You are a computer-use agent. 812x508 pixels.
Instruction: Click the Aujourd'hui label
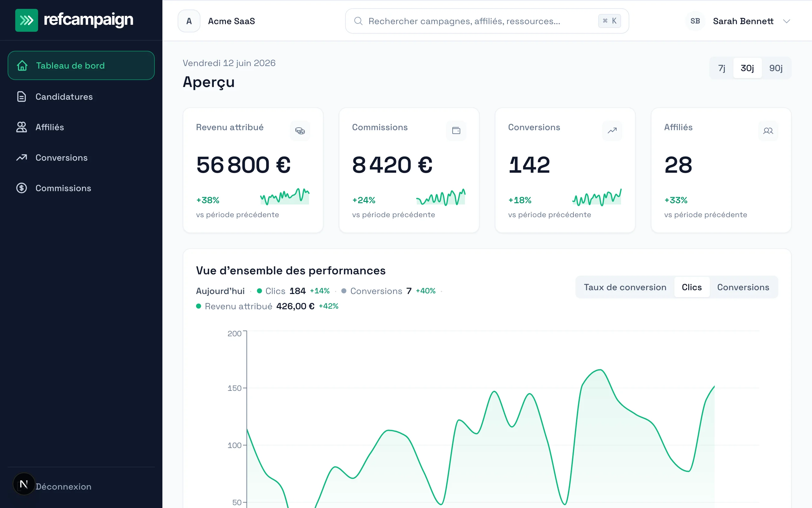click(220, 291)
